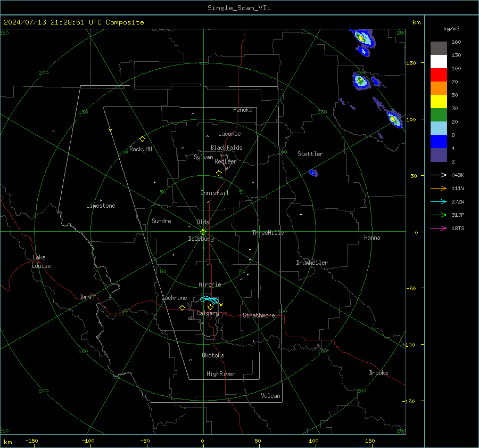
Task: Click the yellow radar center marker at Olds
Action: (x=203, y=232)
